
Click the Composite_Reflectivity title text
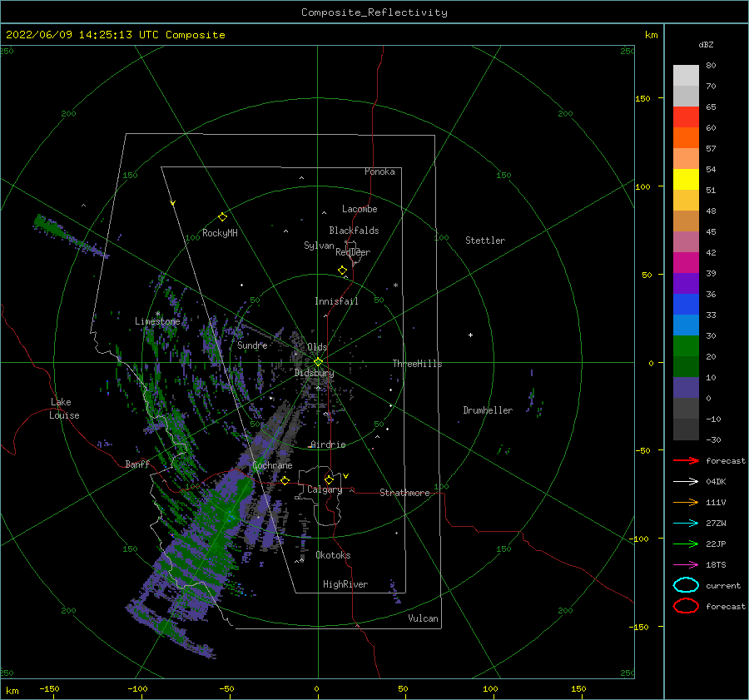pos(374,12)
